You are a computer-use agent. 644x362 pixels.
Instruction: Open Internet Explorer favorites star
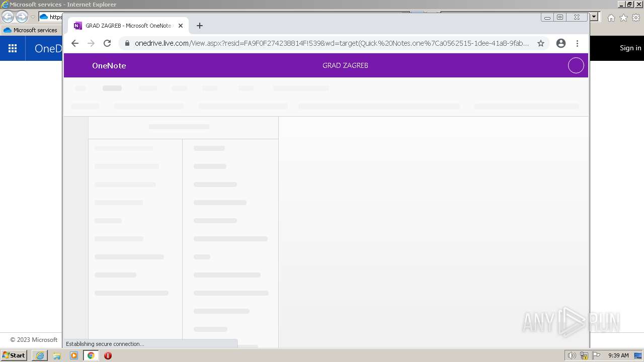tap(623, 18)
